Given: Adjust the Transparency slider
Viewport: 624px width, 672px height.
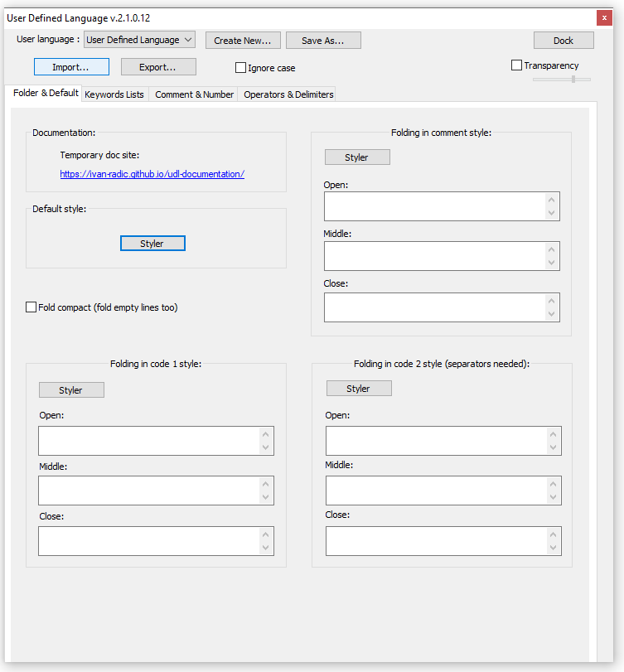Looking at the screenshot, I should [573, 80].
